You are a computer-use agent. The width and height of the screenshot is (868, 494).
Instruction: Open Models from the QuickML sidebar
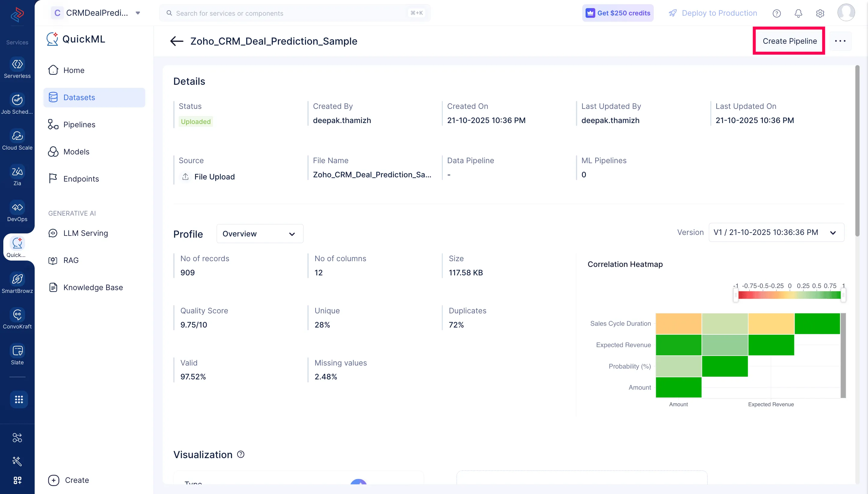(x=76, y=152)
